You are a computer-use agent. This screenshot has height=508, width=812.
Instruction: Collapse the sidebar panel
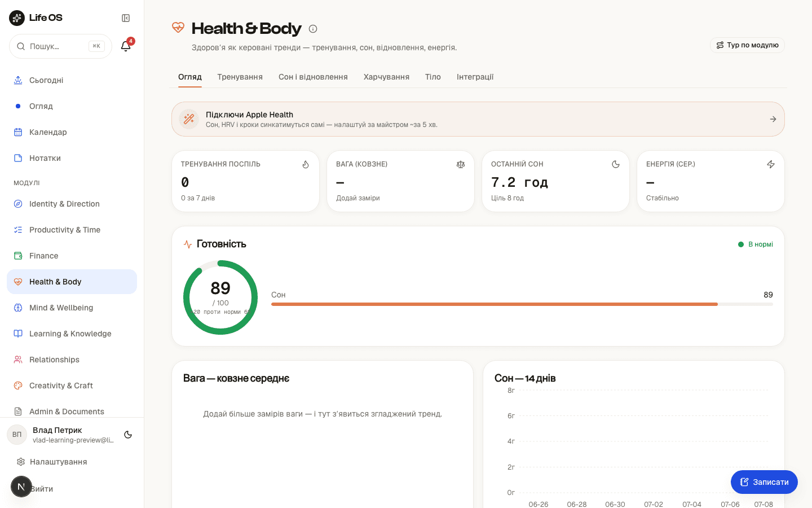coord(126,18)
